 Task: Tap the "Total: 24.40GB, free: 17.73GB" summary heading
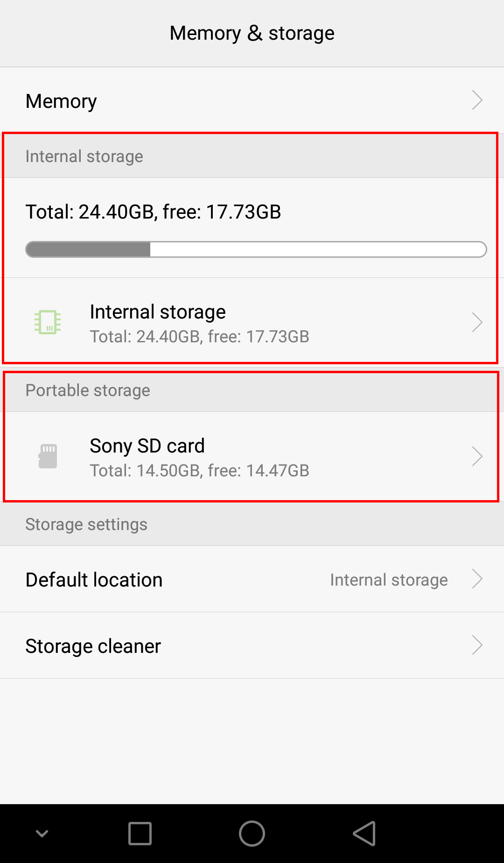[153, 212]
